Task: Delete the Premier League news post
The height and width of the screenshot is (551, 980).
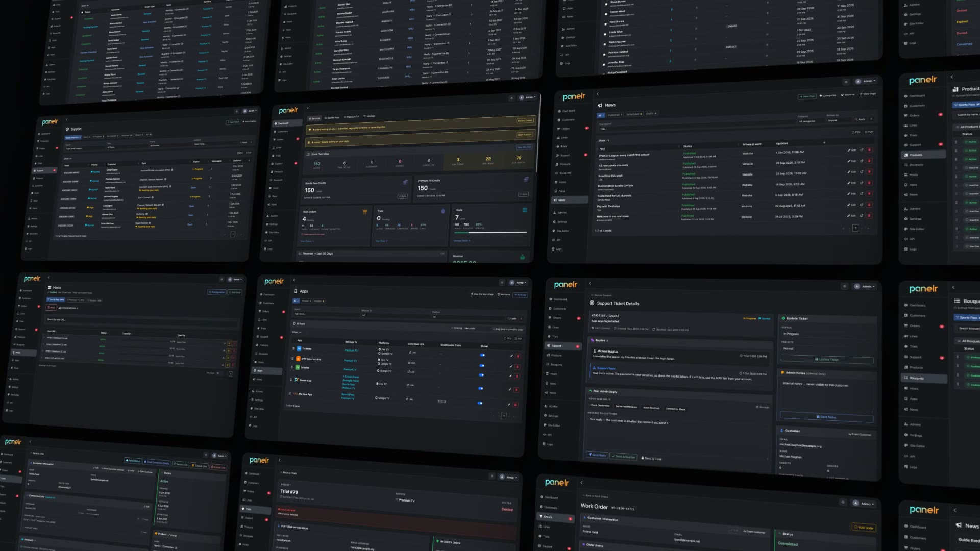Action: tap(869, 150)
